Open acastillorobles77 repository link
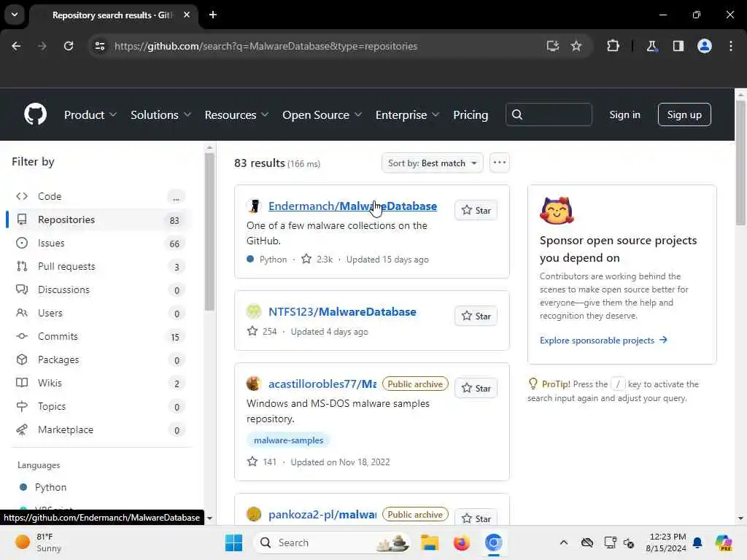This screenshot has height=560, width=747. (322, 384)
